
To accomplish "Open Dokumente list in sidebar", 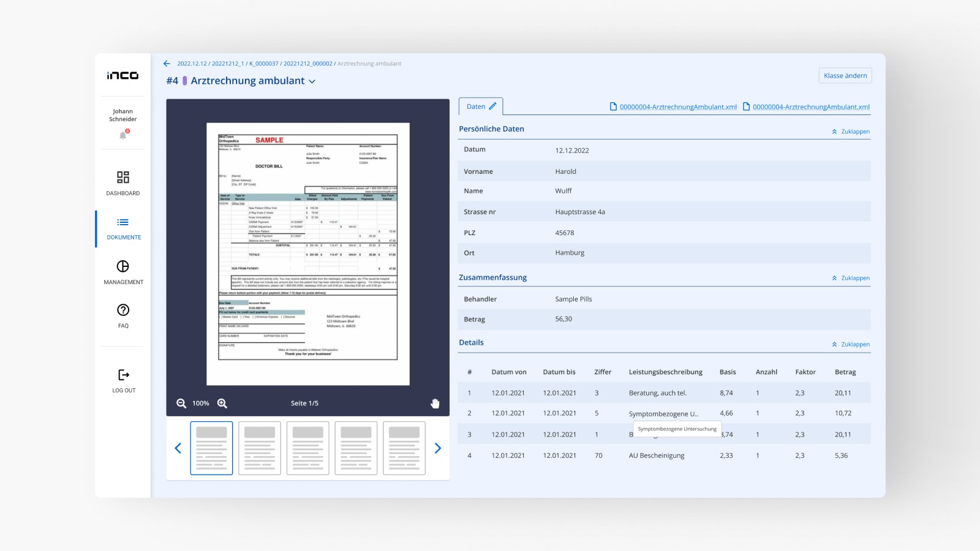I will tap(123, 228).
